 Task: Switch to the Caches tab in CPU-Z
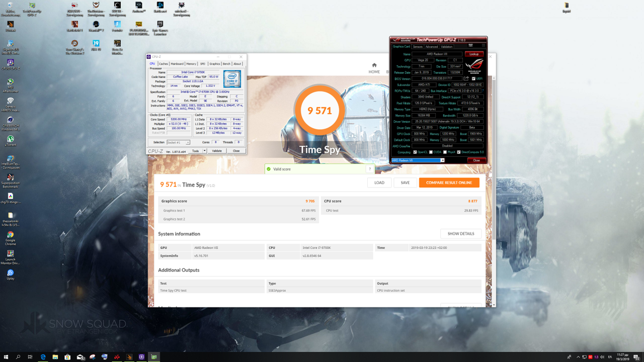tap(163, 64)
